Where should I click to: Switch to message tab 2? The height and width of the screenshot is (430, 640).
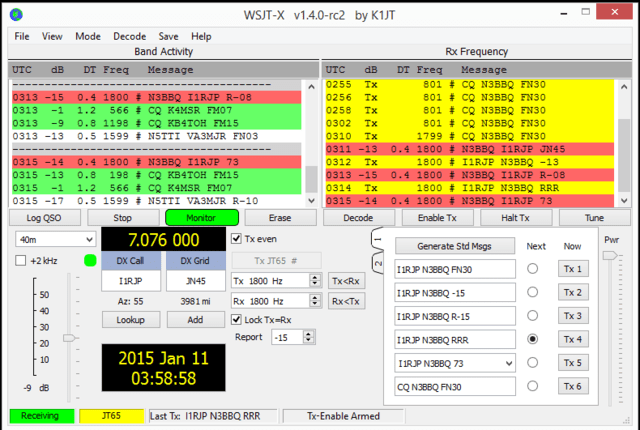378,263
